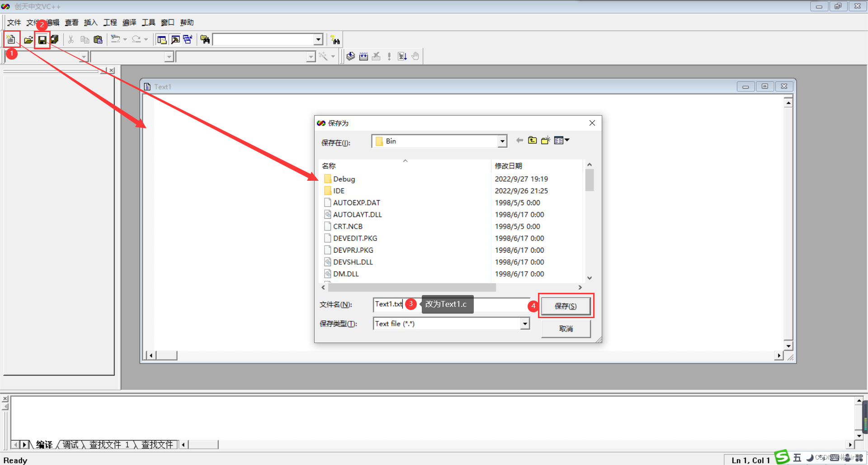The image size is (868, 465).
Task: Click the Sogou input method tray icon
Action: [782, 457]
